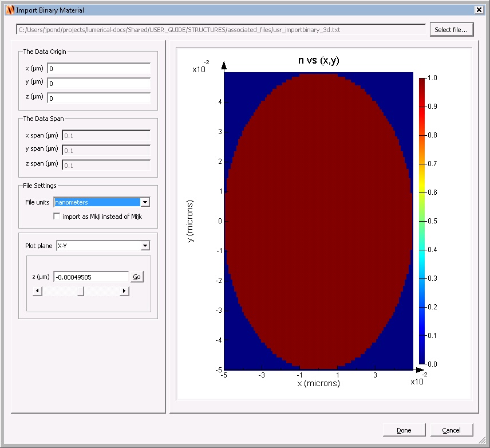Click the red ellipse region in plot
Screen dimensions: 490x448
point(319,221)
